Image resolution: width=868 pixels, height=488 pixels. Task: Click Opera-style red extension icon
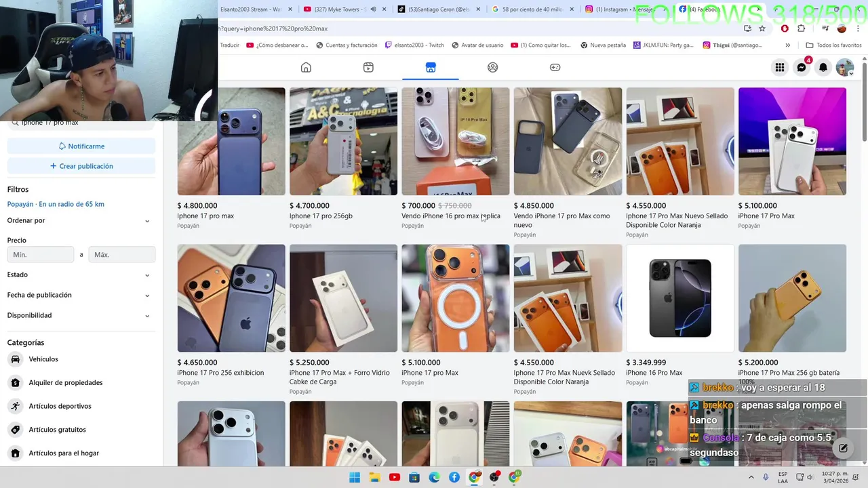785,28
